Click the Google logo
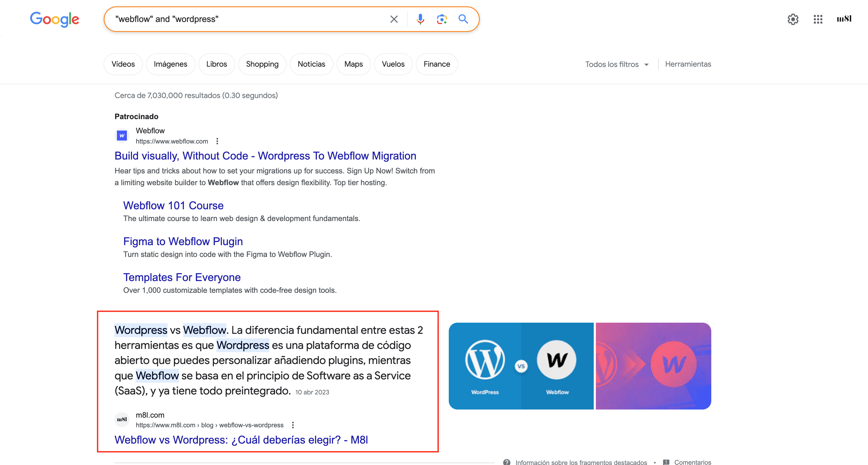Viewport: 868px width, 465px height. point(55,19)
